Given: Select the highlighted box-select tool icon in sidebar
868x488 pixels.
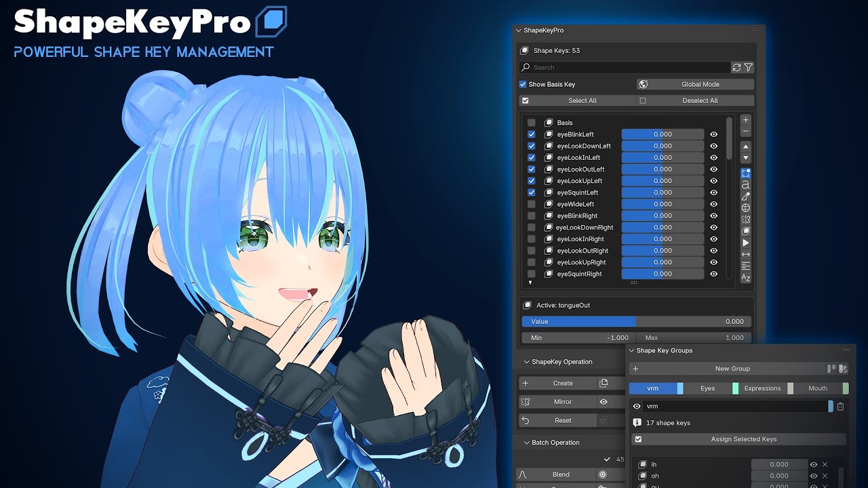Looking at the screenshot, I should [x=746, y=174].
